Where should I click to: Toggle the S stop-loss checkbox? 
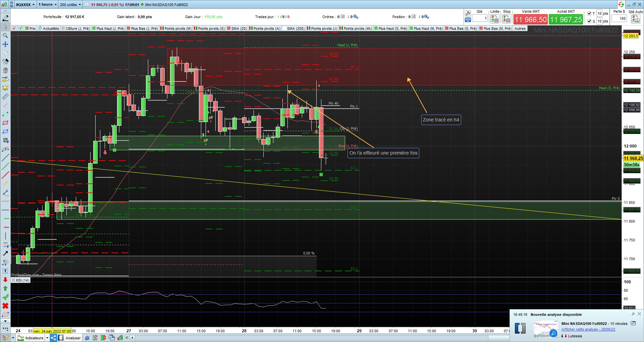tap(589, 21)
